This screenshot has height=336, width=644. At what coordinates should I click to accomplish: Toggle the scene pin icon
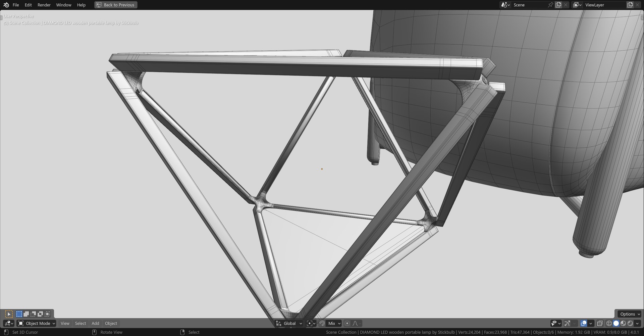tap(550, 5)
